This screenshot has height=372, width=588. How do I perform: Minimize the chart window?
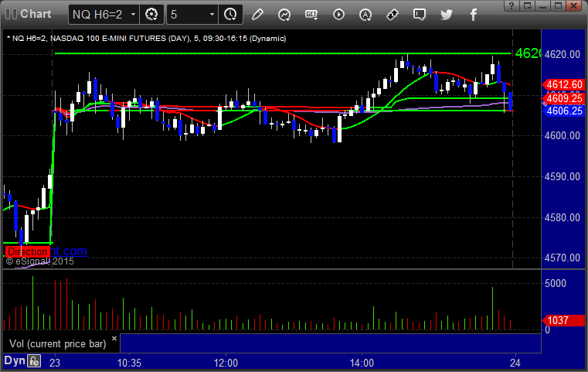542,5
